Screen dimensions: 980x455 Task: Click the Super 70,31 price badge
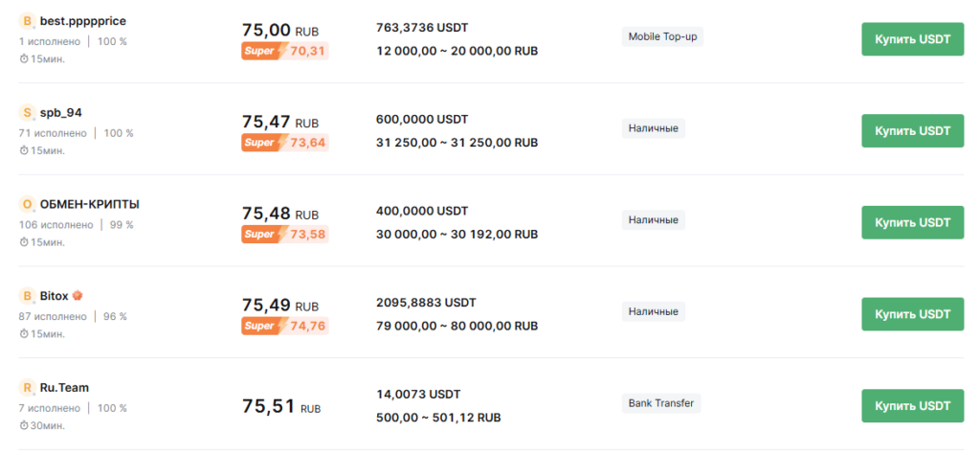[x=284, y=51]
